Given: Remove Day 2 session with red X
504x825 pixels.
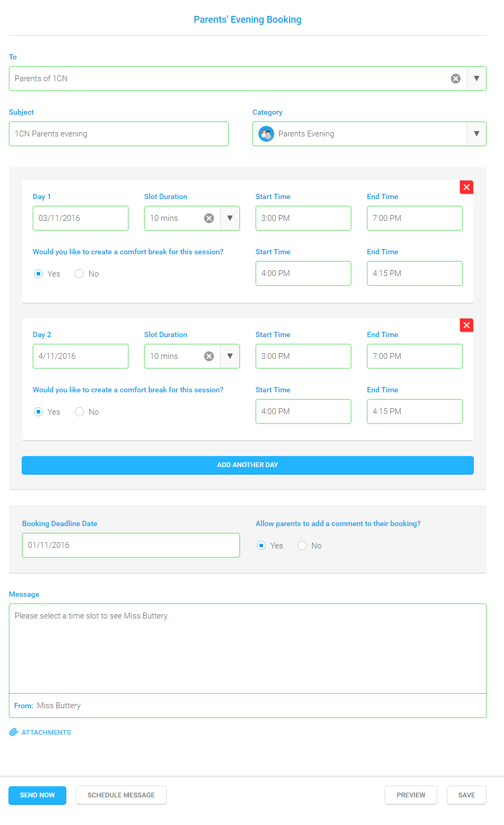Looking at the screenshot, I should 466,325.
